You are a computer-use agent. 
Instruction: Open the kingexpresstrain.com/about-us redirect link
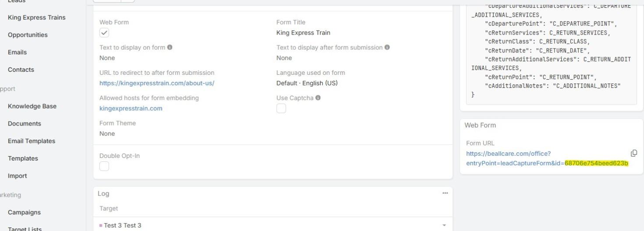pyautogui.click(x=157, y=83)
